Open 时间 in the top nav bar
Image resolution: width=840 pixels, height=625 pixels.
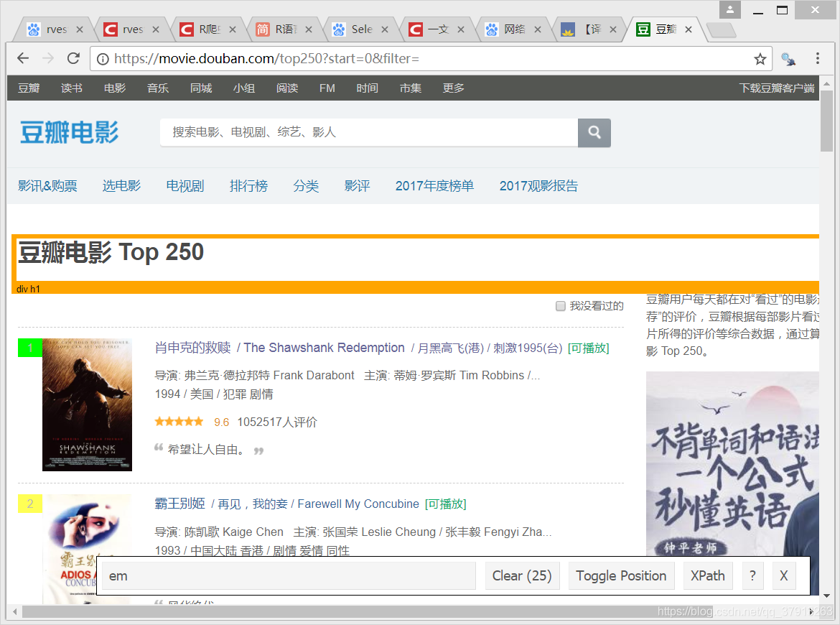368,88
